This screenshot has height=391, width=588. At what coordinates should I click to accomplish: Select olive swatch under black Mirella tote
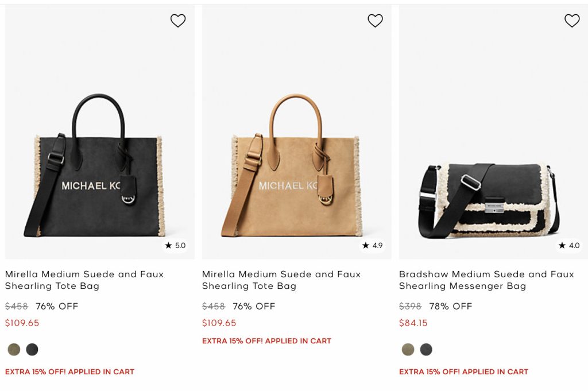tap(14, 349)
